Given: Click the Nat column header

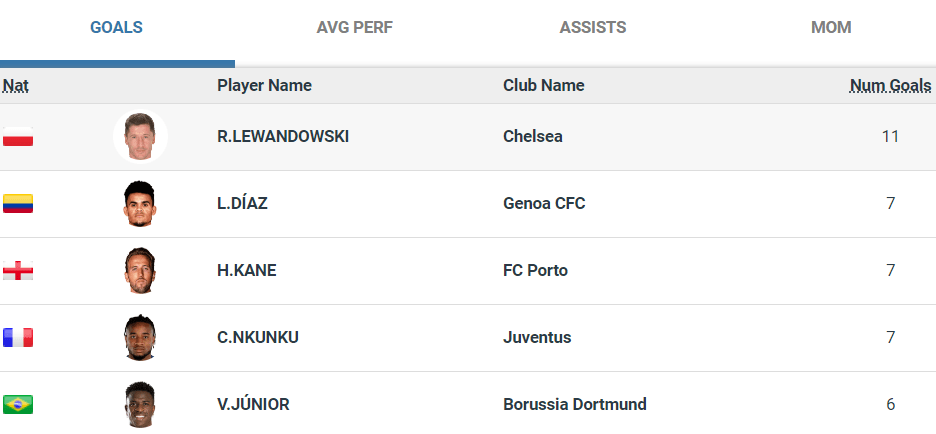Looking at the screenshot, I should tap(15, 86).
